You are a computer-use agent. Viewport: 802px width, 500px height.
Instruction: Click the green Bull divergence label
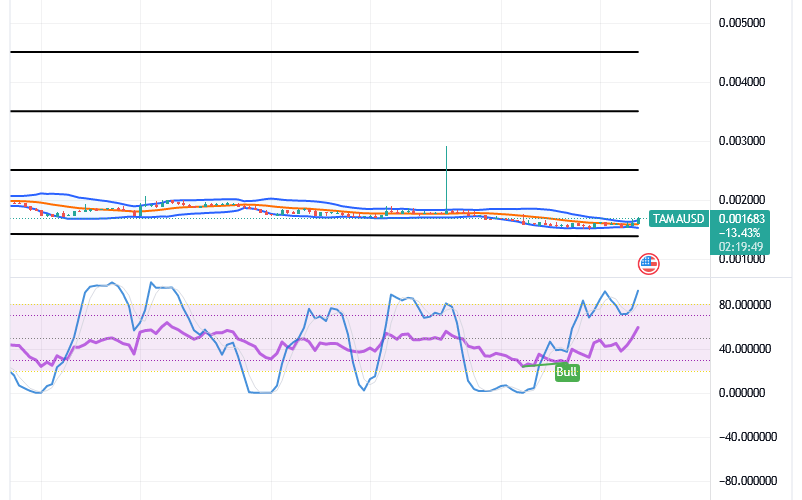567,372
